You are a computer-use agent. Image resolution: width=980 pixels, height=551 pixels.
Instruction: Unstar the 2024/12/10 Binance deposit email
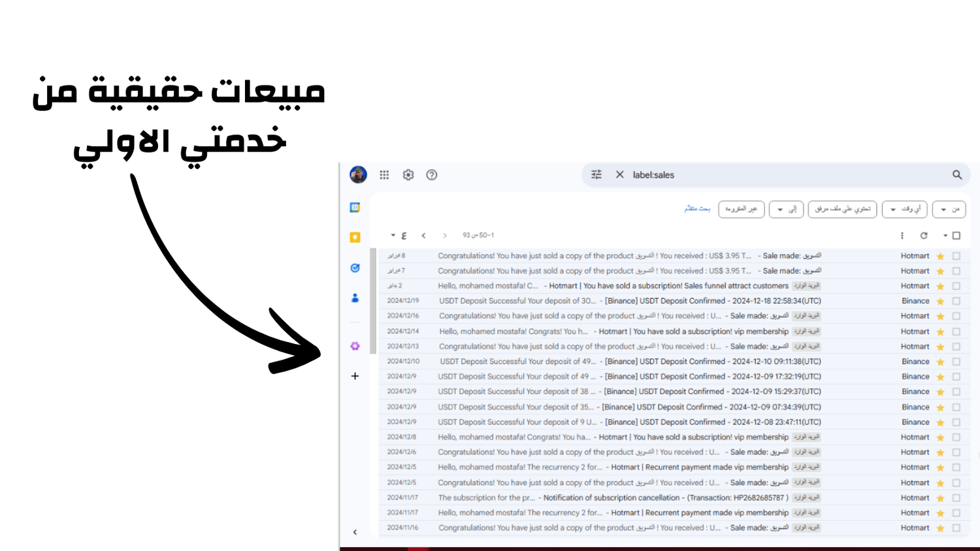[940, 362]
